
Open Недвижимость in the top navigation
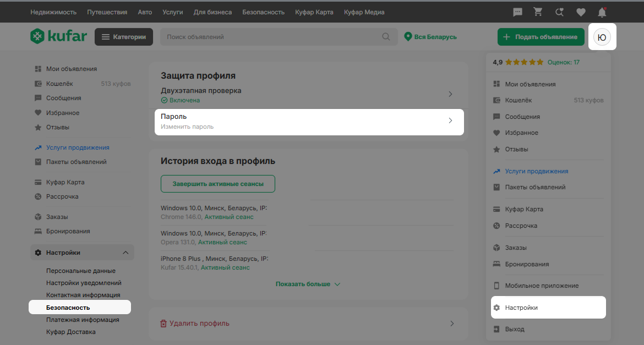point(53,12)
